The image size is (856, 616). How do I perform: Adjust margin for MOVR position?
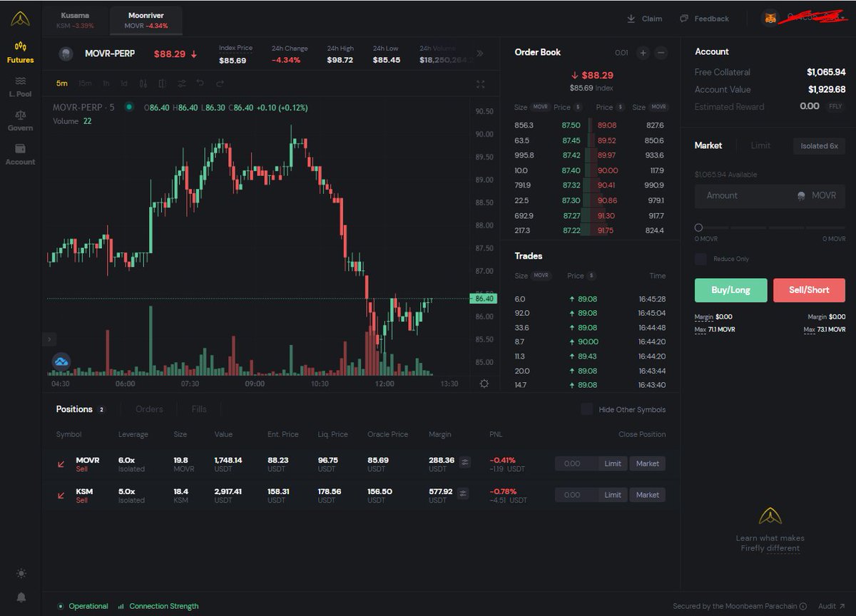465,462
